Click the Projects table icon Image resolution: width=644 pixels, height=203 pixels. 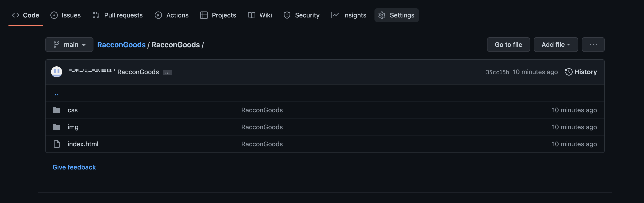(x=204, y=15)
